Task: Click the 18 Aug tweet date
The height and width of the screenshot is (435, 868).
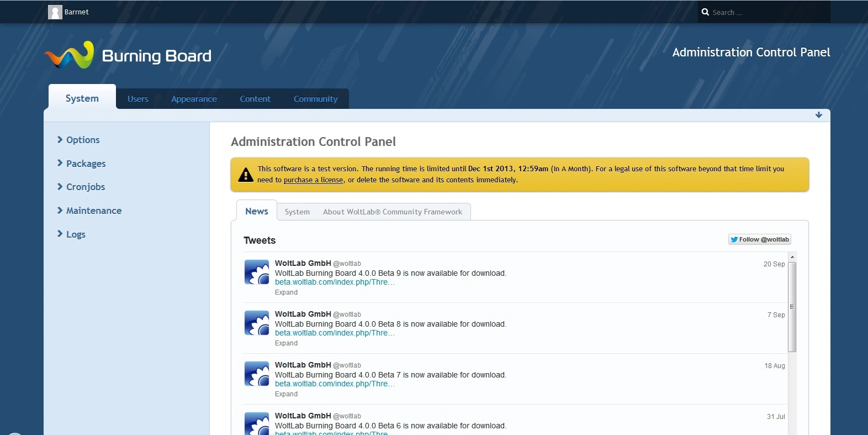Action: [x=775, y=366]
